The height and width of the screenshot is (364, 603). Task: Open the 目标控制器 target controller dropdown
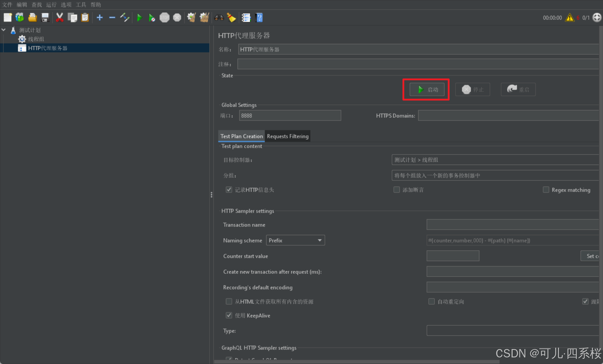[495, 160]
